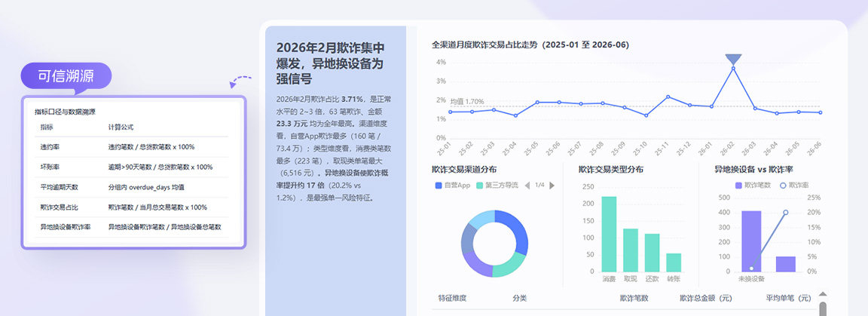Click the table's vertical scrollbar thumb
The height and width of the screenshot is (316, 868).
[823, 308]
